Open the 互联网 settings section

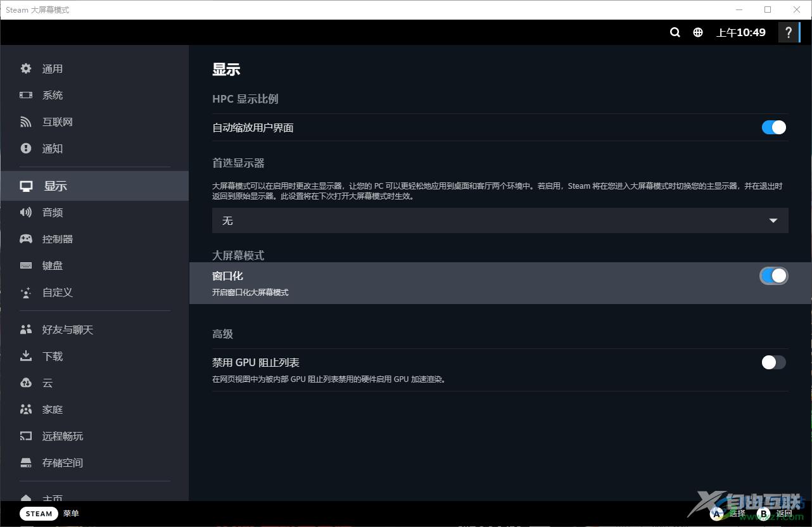(x=94, y=122)
